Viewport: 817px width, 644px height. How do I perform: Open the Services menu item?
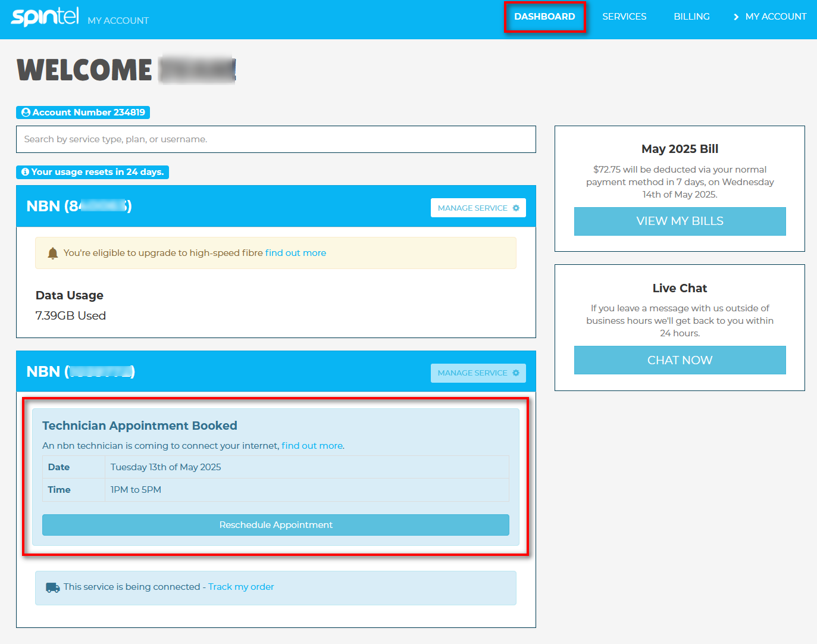coord(624,17)
